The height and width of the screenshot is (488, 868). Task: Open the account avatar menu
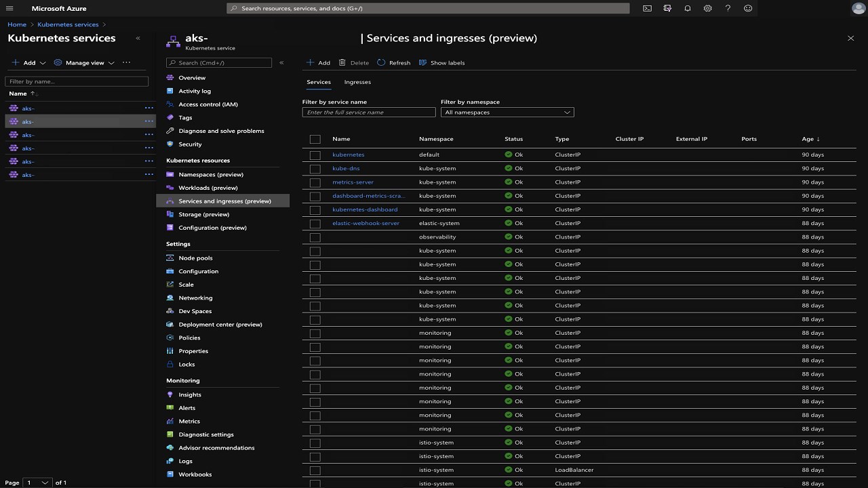click(x=859, y=8)
